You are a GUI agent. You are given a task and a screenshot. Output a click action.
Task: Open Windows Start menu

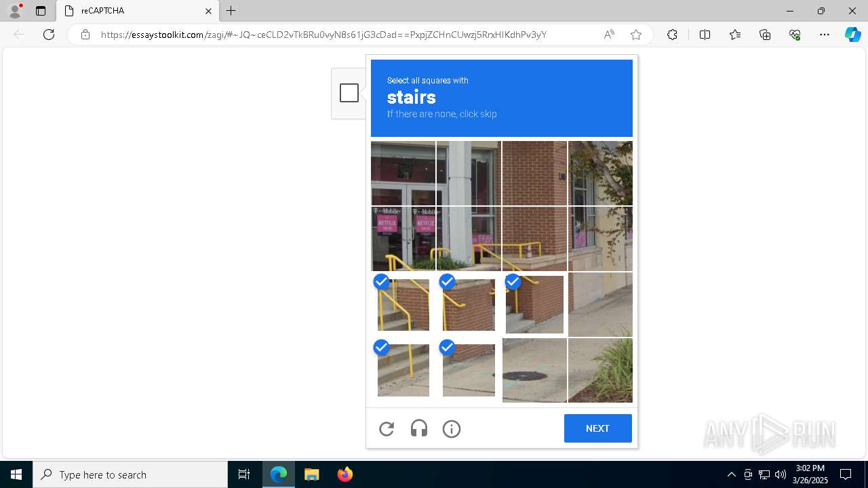click(16, 474)
